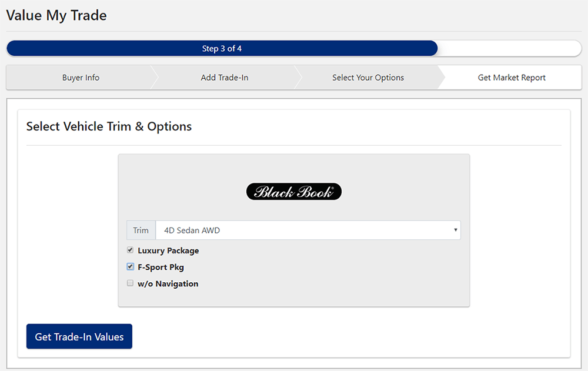
Task: Submit options via Get Trade-In Values
Action: (79, 336)
